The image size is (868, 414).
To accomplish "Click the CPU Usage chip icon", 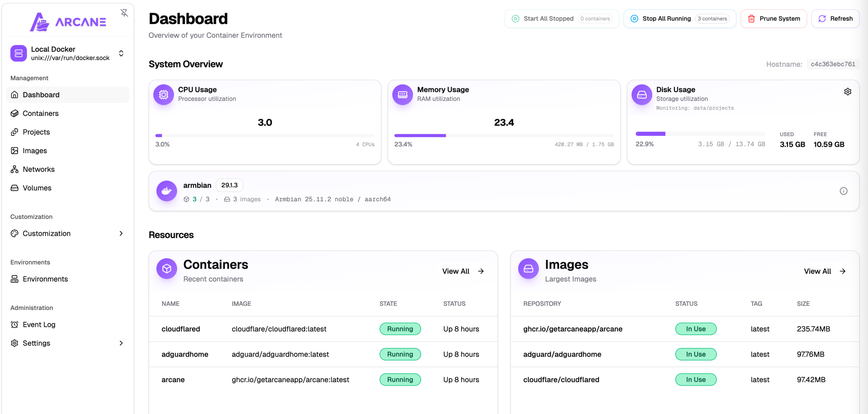I will click(x=163, y=95).
